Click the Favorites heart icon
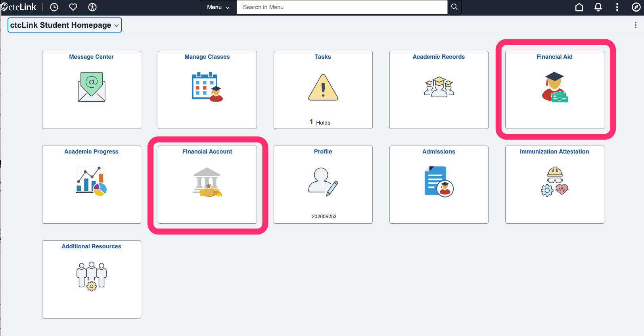This screenshot has width=644, height=336. [x=73, y=7]
